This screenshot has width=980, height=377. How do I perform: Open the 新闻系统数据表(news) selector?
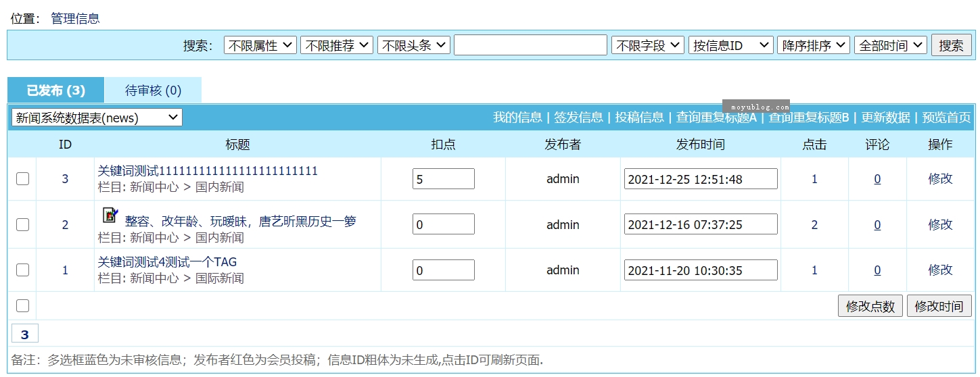(x=97, y=118)
